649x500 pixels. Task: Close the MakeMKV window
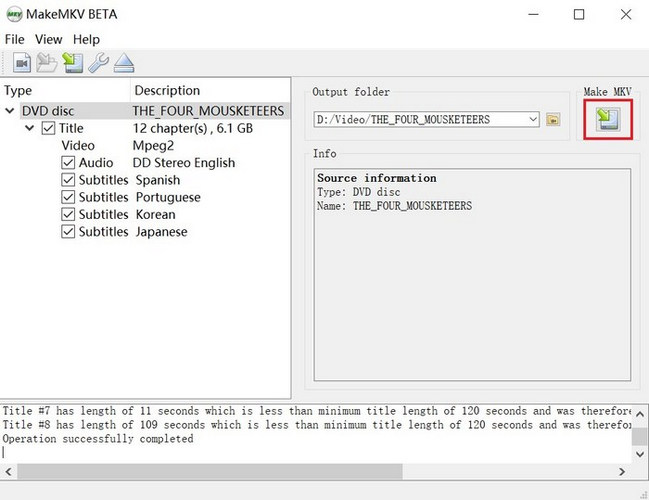click(626, 14)
